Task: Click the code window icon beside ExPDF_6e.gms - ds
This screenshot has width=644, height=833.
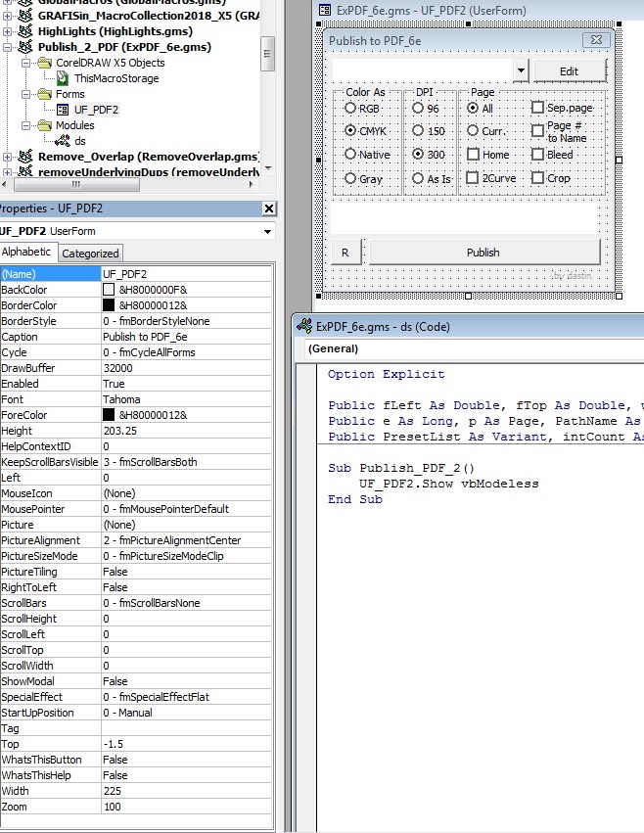Action: click(304, 326)
